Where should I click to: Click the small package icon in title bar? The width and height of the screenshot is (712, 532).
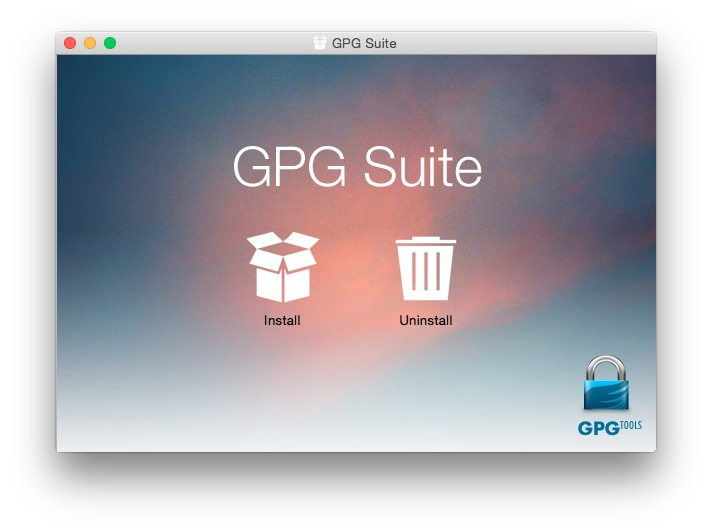[320, 43]
